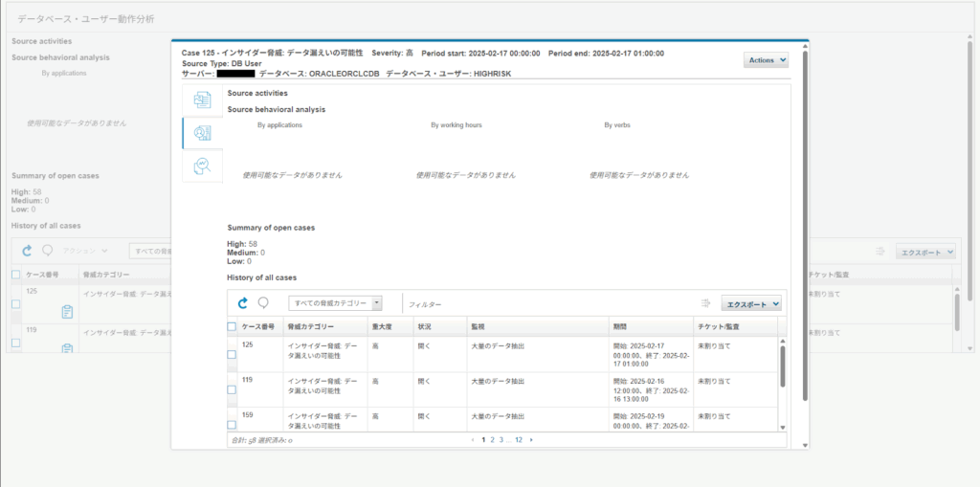
Task: Go to page 2 of cases
Action: click(492, 440)
